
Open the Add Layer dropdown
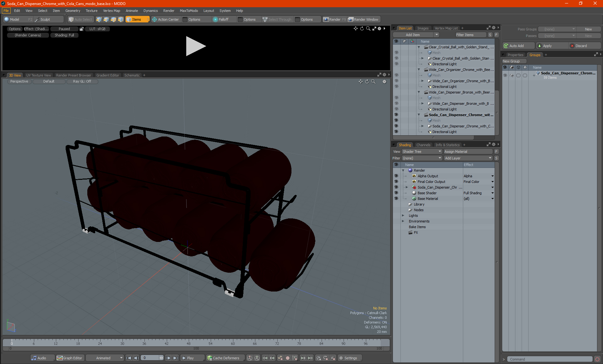[468, 158]
